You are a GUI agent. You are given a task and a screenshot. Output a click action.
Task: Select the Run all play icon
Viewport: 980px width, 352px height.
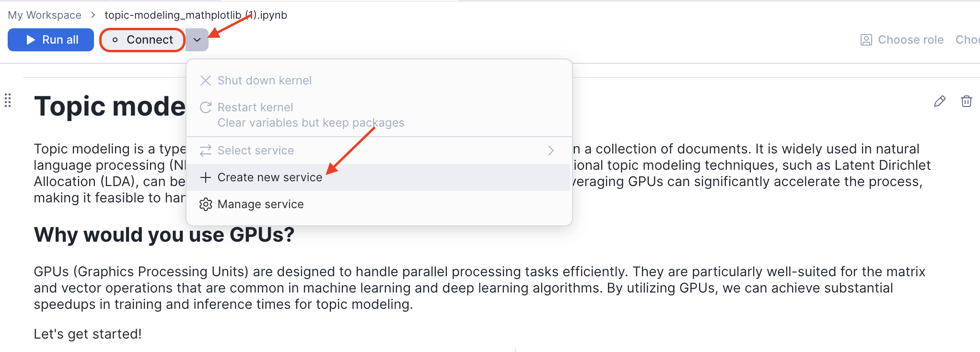31,39
